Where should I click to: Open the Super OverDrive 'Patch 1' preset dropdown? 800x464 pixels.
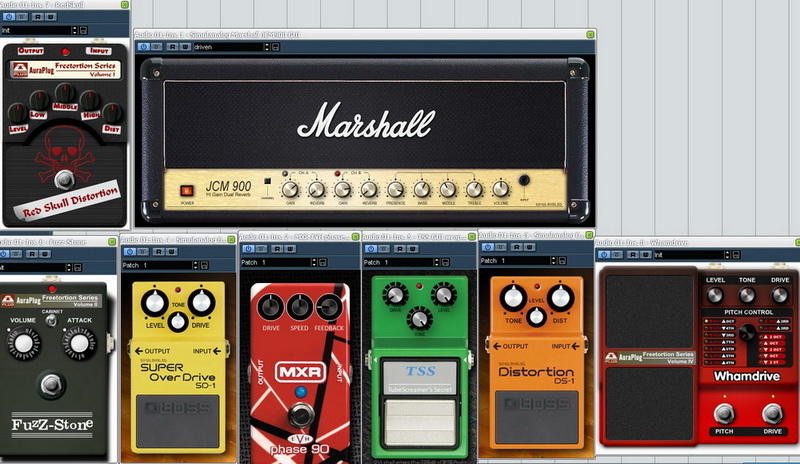pyautogui.click(x=157, y=265)
